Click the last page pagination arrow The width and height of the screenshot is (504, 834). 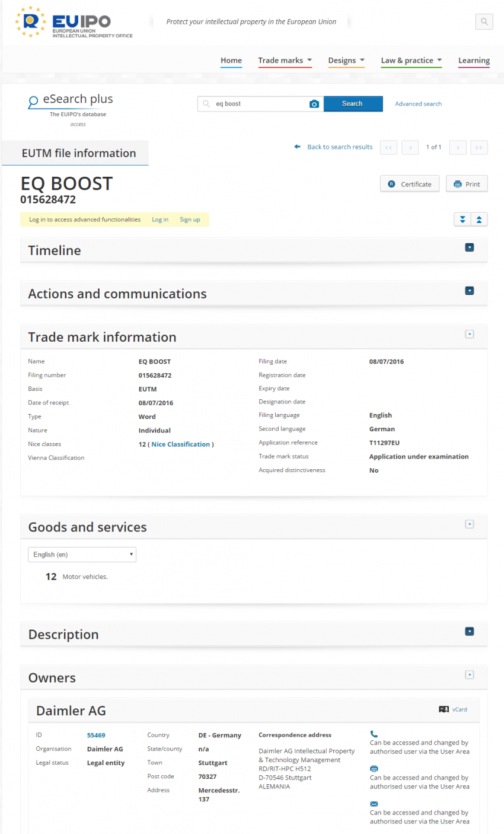(x=479, y=147)
